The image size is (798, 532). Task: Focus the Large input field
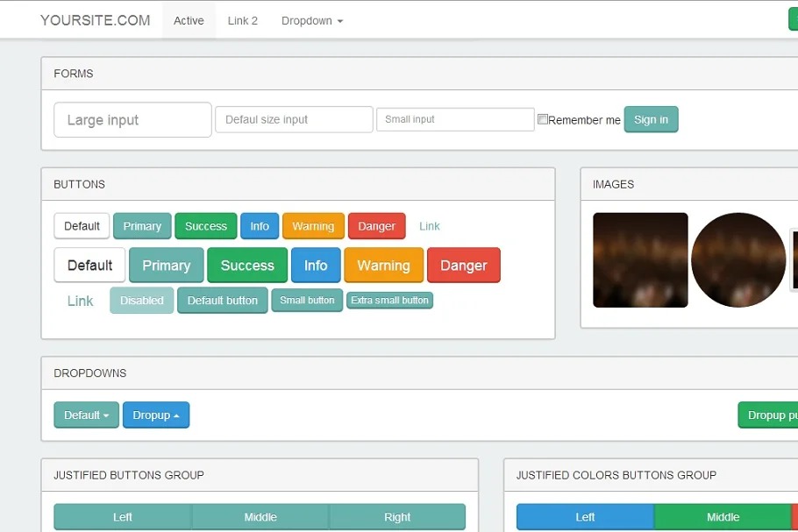point(132,120)
